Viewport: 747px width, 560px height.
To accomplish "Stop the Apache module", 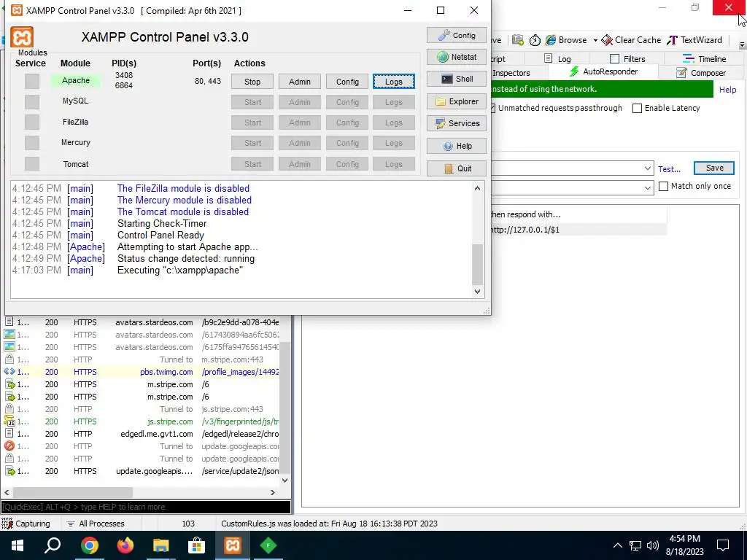I will 252,82.
